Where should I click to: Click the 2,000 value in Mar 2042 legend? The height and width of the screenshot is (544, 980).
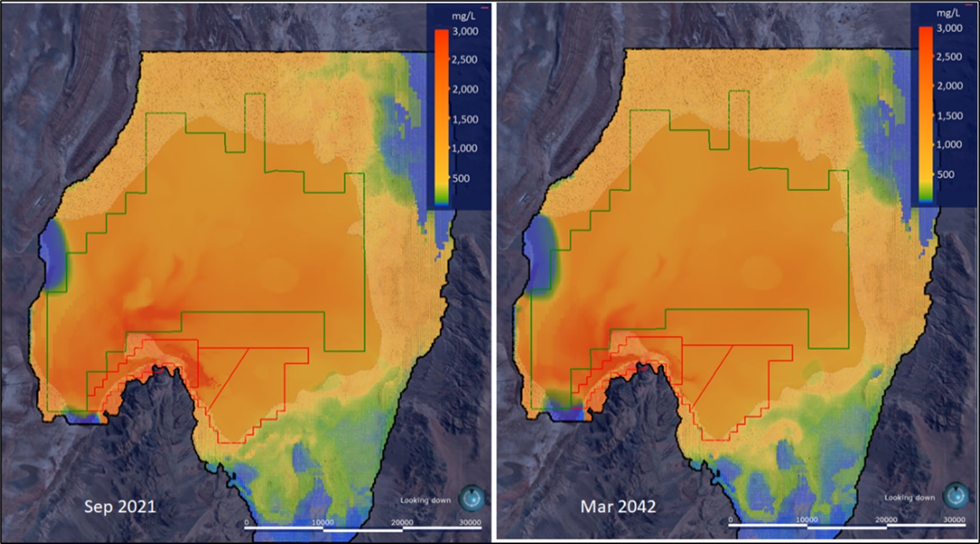tap(951, 86)
